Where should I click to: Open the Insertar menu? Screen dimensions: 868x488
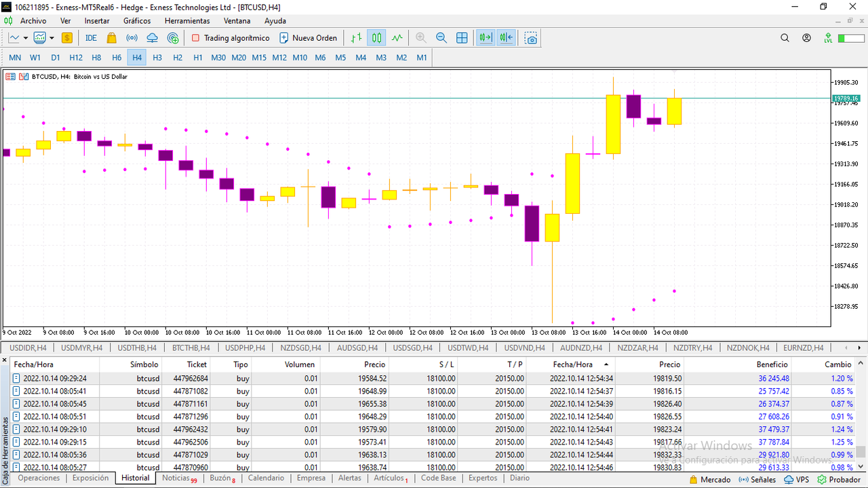[x=97, y=21]
